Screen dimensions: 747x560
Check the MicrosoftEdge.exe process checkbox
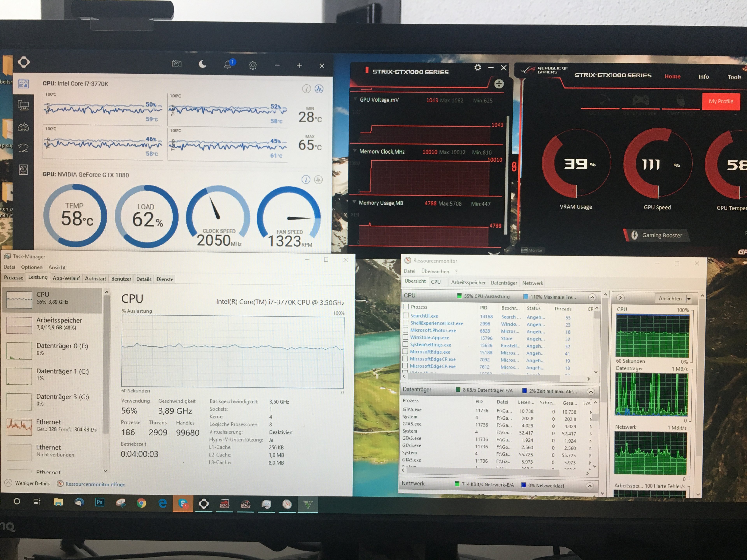point(406,352)
